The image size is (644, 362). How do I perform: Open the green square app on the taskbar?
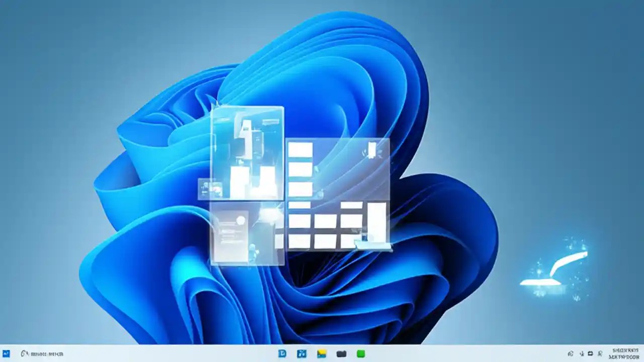click(361, 353)
